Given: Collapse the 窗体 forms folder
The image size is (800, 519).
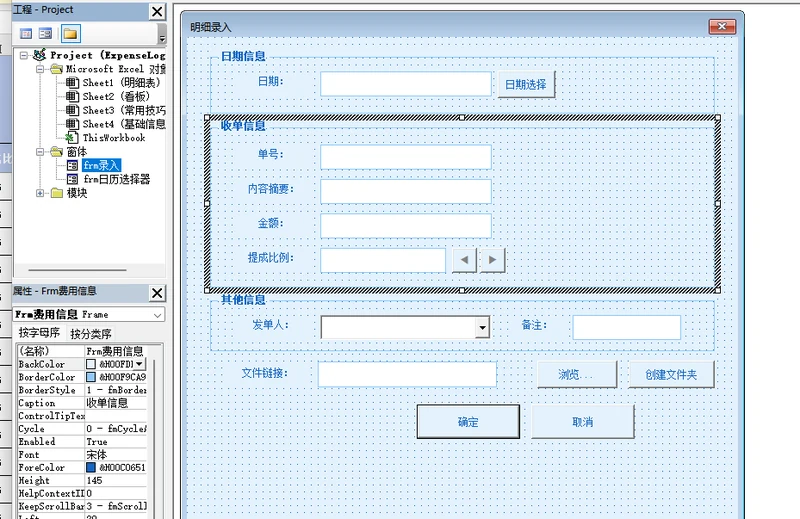Looking at the screenshot, I should click(x=40, y=152).
